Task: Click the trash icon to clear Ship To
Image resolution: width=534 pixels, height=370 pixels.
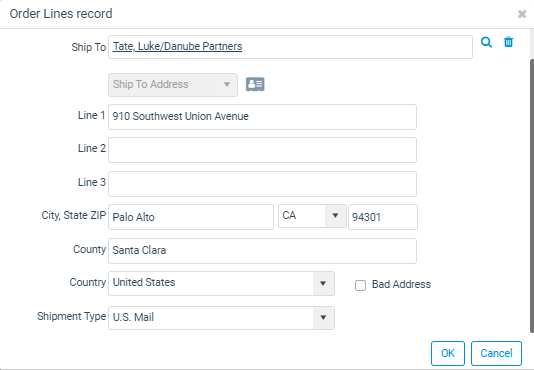Action: [x=508, y=42]
